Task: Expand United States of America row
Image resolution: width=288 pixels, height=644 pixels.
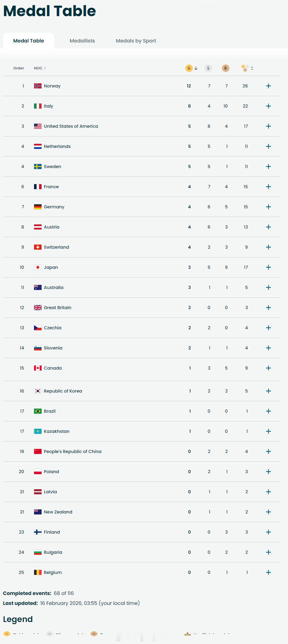Action: pos(268,126)
